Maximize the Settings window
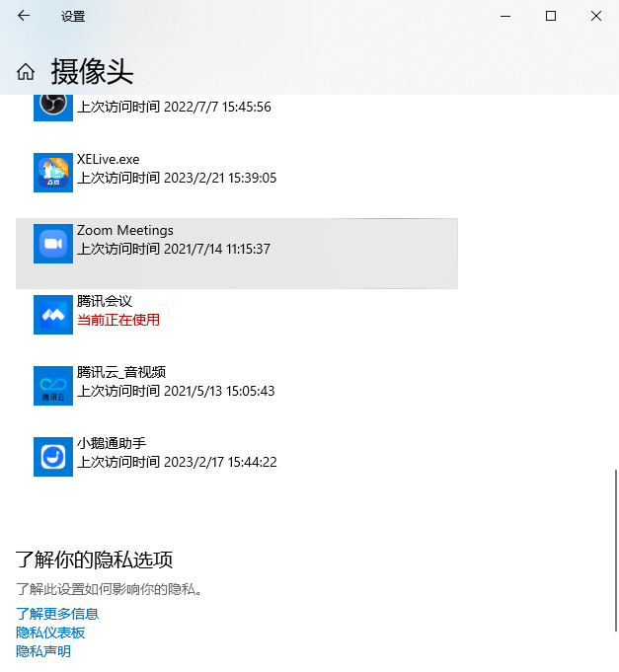The width and height of the screenshot is (619, 672). (x=551, y=16)
